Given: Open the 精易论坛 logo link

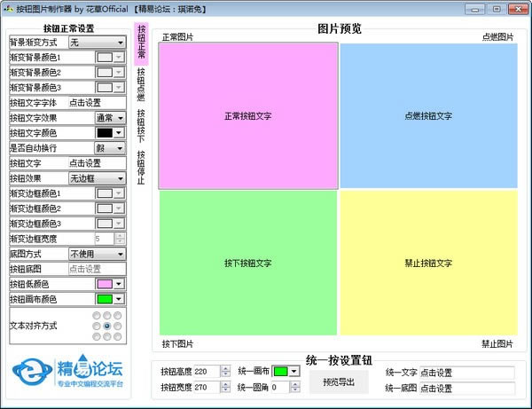Looking at the screenshot, I should (68, 372).
